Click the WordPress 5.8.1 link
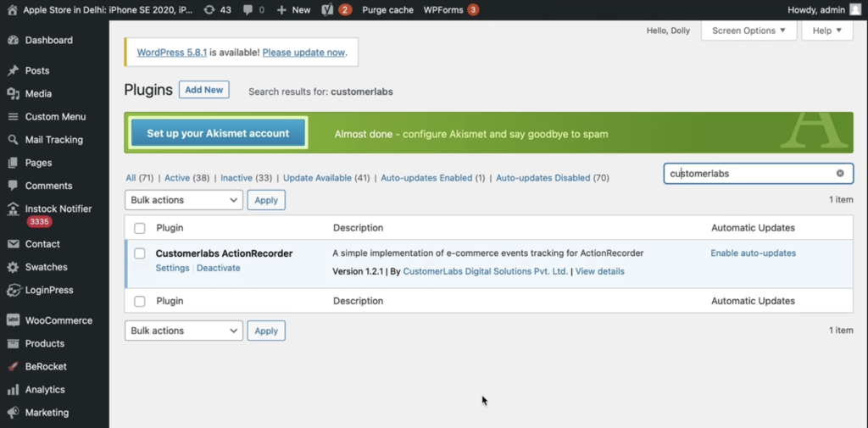Screen dimensions: 868x428 171,52
